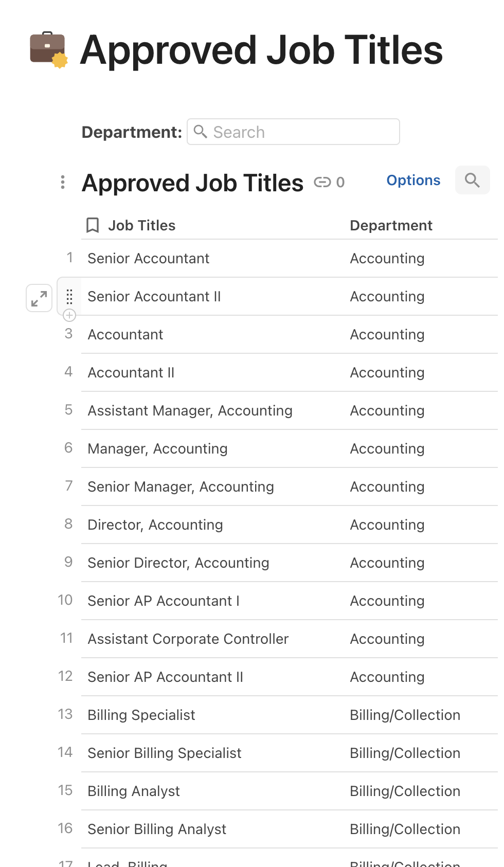
Task: Click Billing/Collection cell for Senior Billing Analyst
Action: (x=405, y=829)
